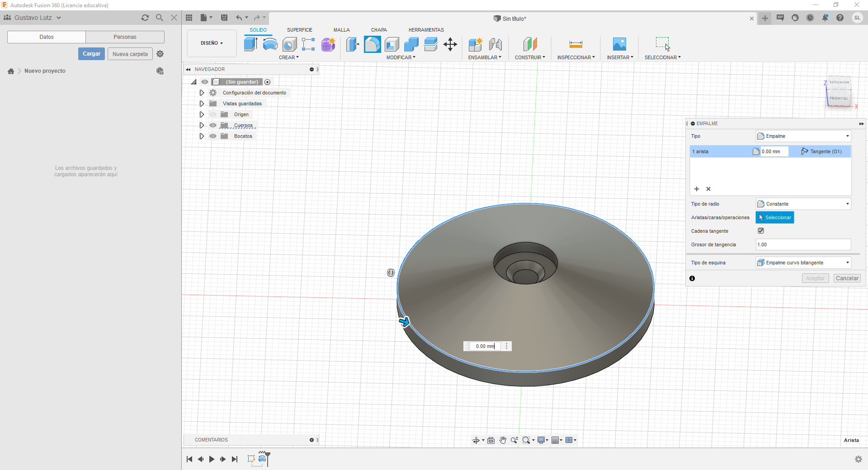Open the Tipo de radio Constante dropdown
This screenshot has height=470, width=868.
803,204
